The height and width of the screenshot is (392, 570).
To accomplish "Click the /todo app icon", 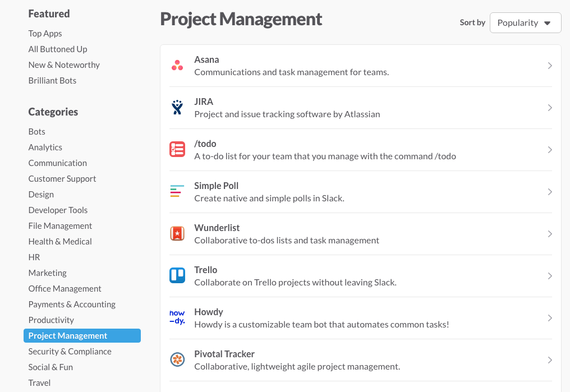I will (x=177, y=149).
